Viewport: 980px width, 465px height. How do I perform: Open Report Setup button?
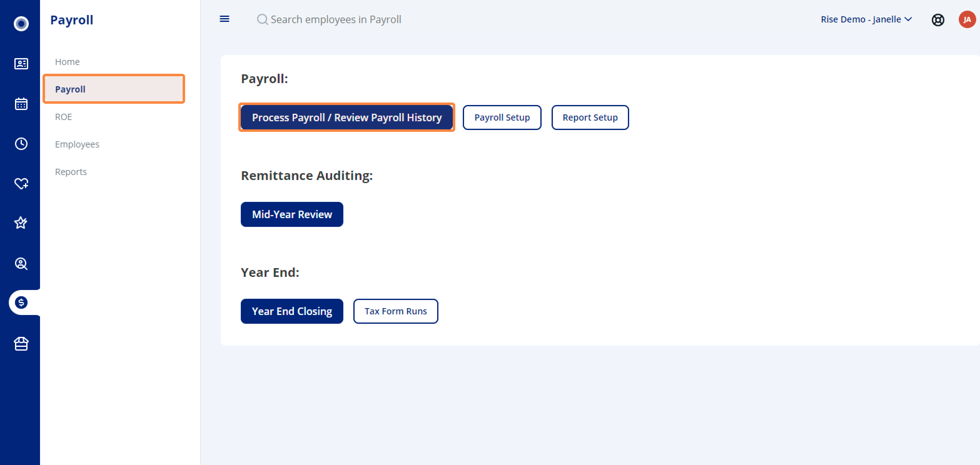click(x=590, y=117)
